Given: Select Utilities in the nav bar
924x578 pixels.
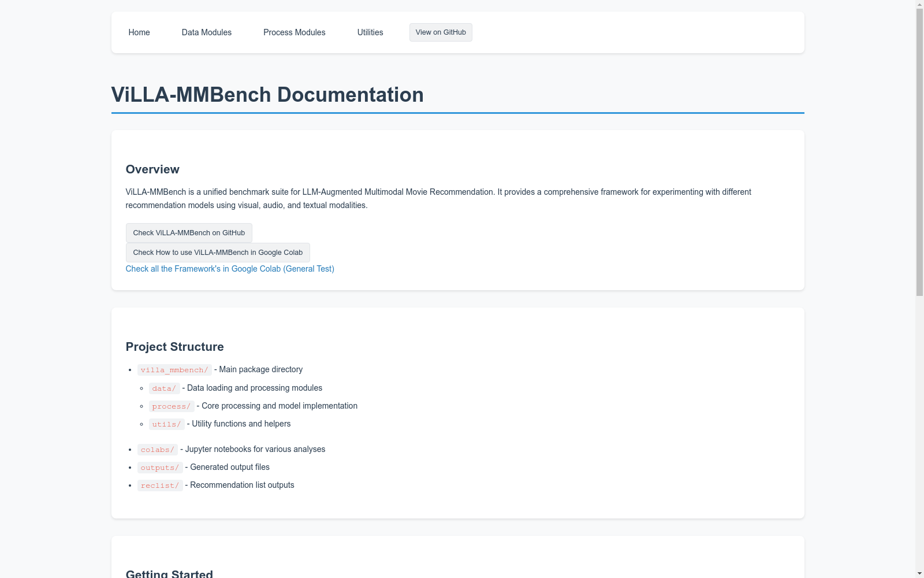Looking at the screenshot, I should 370,32.
